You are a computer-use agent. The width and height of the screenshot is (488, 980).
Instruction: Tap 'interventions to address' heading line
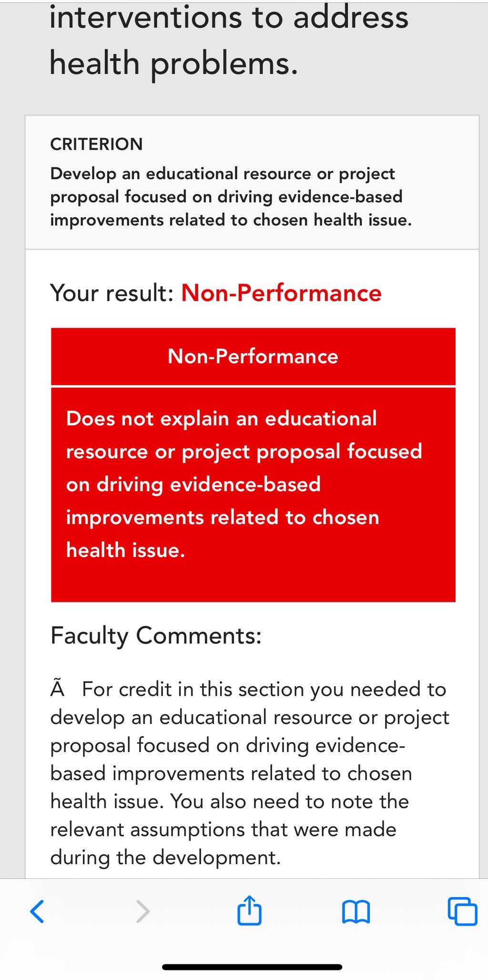click(x=229, y=18)
